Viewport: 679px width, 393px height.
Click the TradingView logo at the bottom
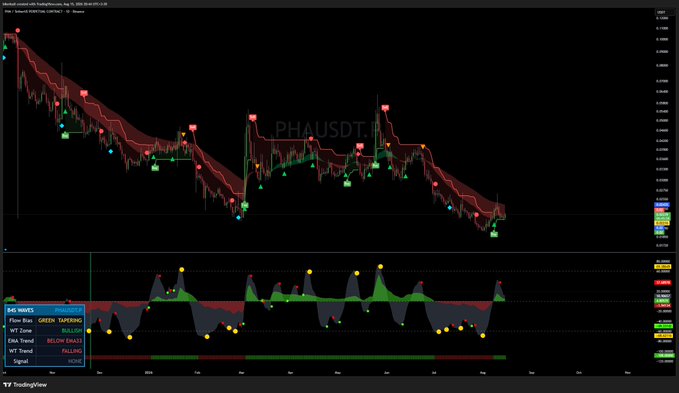click(x=25, y=385)
